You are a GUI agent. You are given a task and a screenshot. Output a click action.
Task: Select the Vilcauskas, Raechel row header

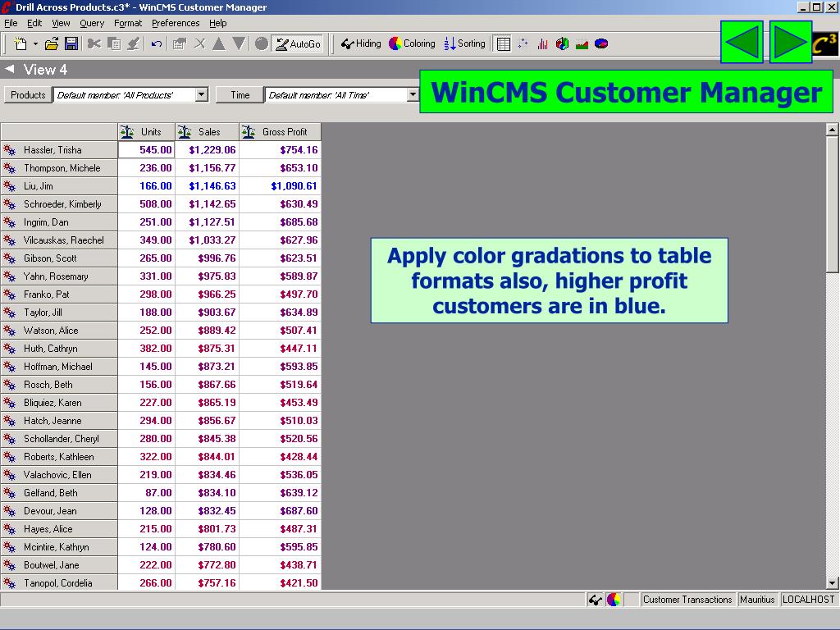click(x=59, y=240)
